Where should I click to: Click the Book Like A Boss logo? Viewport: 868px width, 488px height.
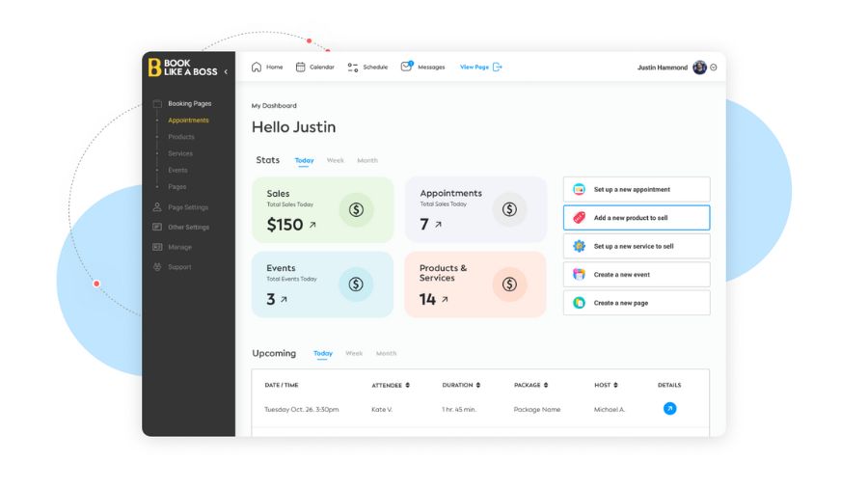tap(182, 68)
